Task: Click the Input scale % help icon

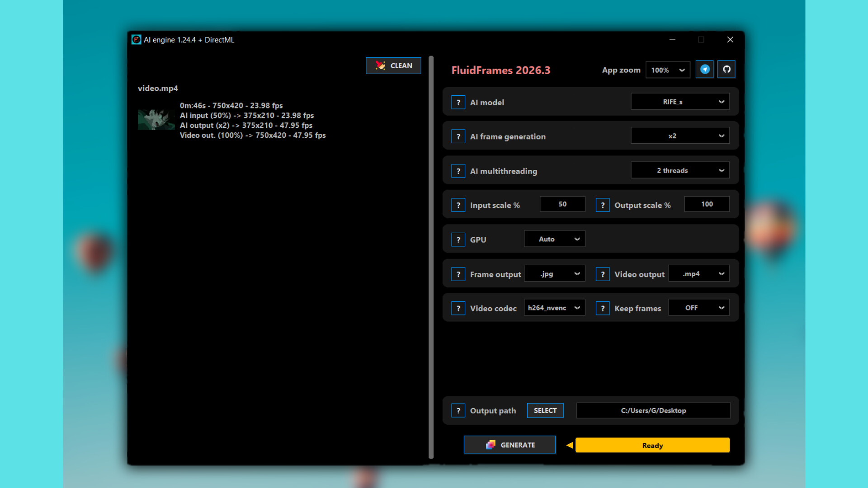Action: 458,205
